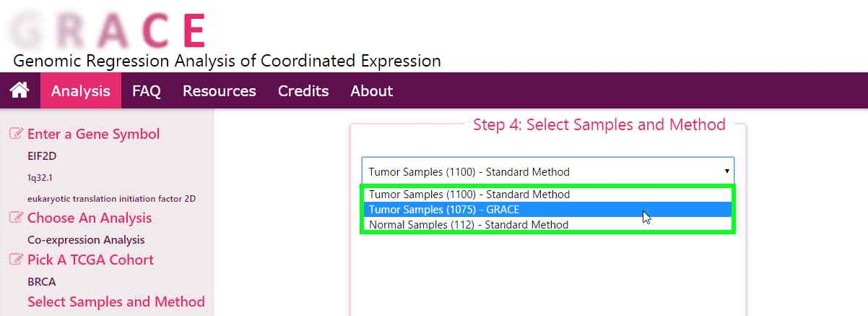The height and width of the screenshot is (316, 868).
Task: Click edit icon beside Enter a Gene Symbol
Action: pyautogui.click(x=15, y=134)
